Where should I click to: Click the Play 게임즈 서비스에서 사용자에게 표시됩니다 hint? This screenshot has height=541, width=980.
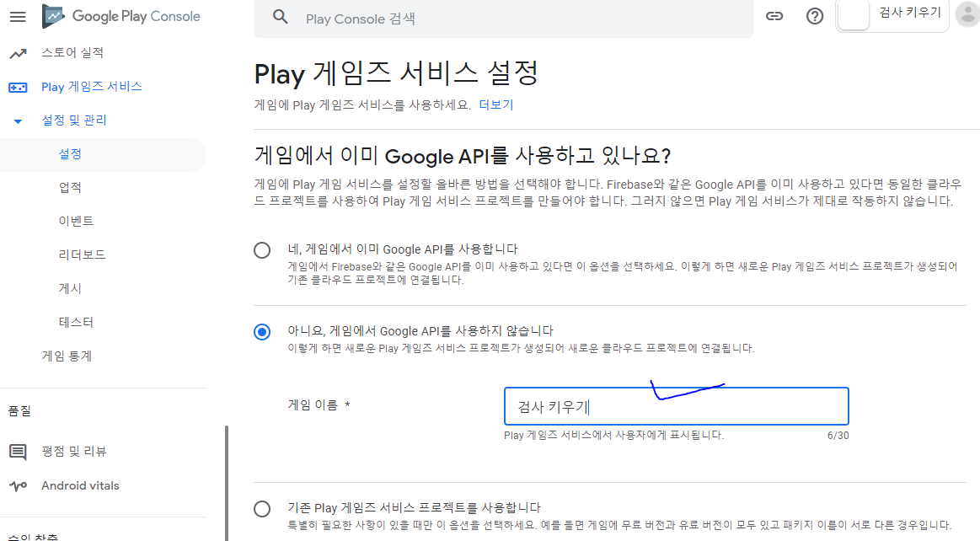[613, 435]
